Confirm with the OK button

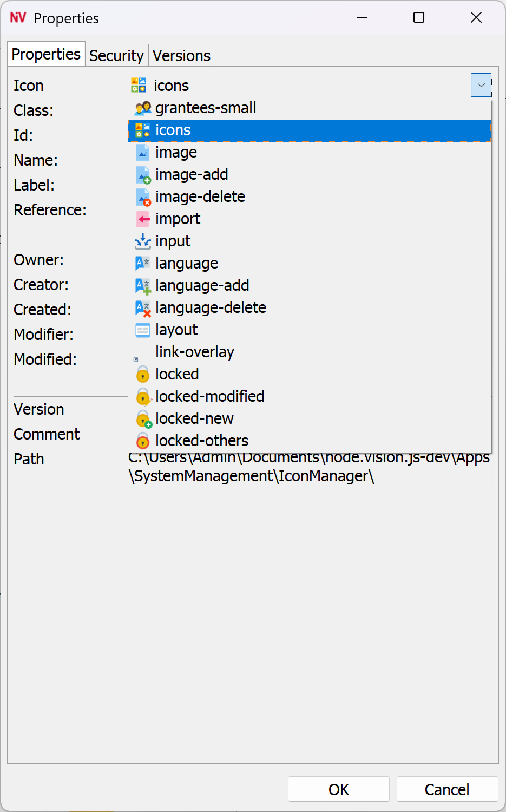339,789
